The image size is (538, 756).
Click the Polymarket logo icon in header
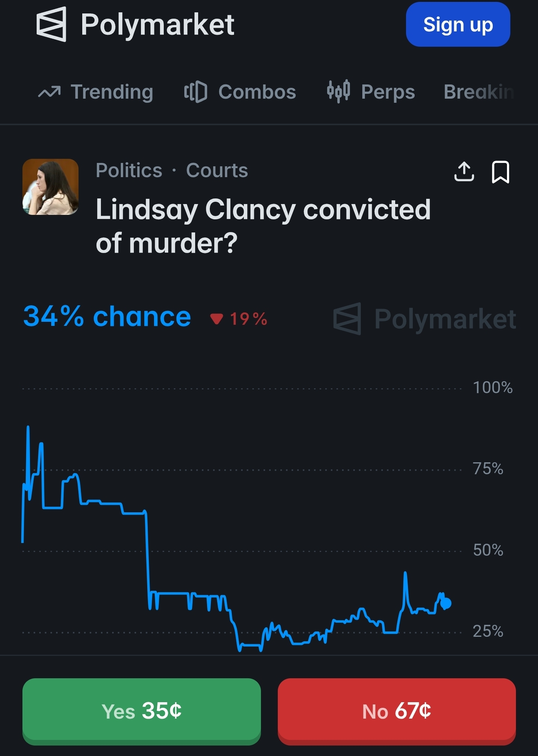(52, 24)
